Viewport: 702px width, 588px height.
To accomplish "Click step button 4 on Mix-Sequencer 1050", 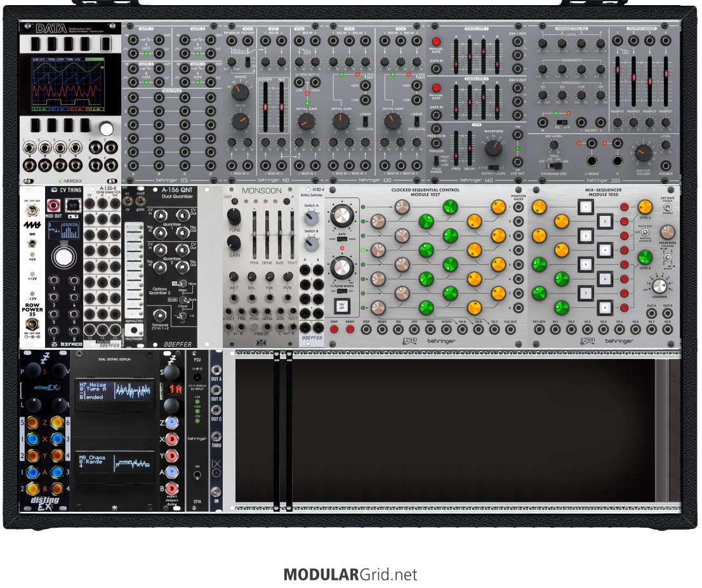I will tap(605, 250).
